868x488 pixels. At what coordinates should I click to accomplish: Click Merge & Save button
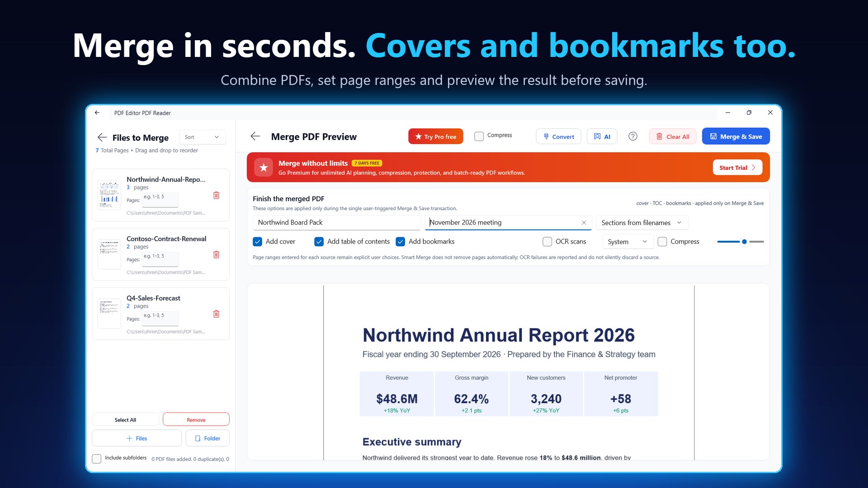[736, 136]
